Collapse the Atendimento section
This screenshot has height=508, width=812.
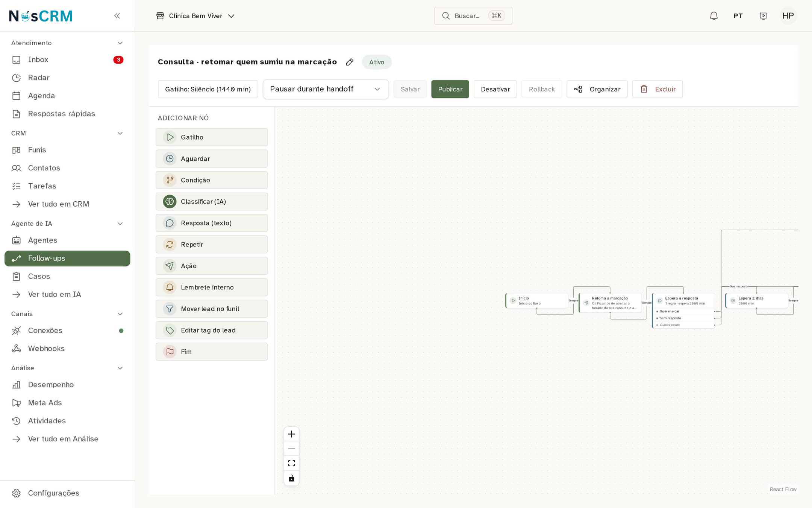[120, 43]
